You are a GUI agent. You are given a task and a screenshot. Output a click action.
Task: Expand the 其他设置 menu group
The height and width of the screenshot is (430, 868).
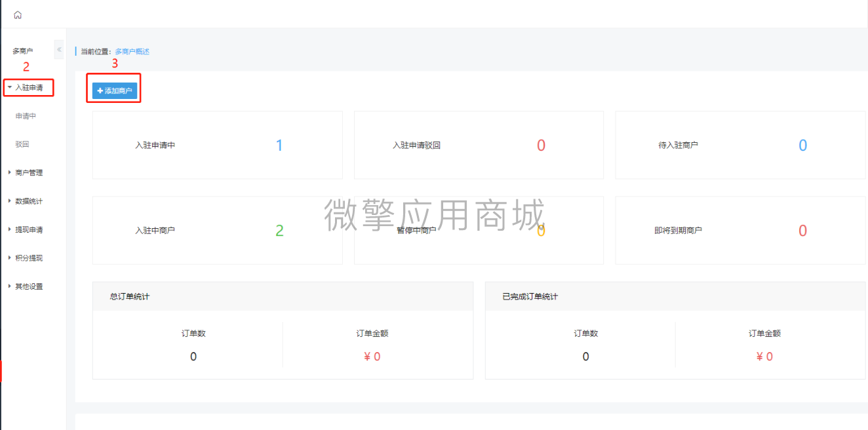coord(29,286)
